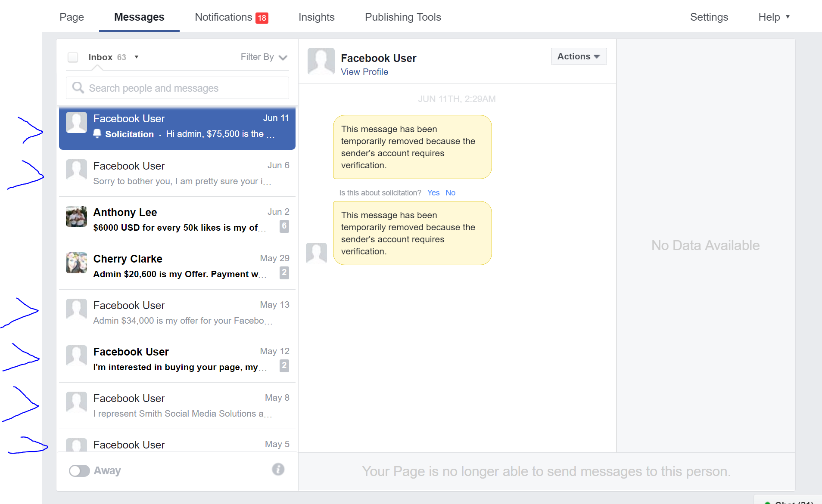Open View Profile link
The height and width of the screenshot is (504, 822).
(x=364, y=72)
